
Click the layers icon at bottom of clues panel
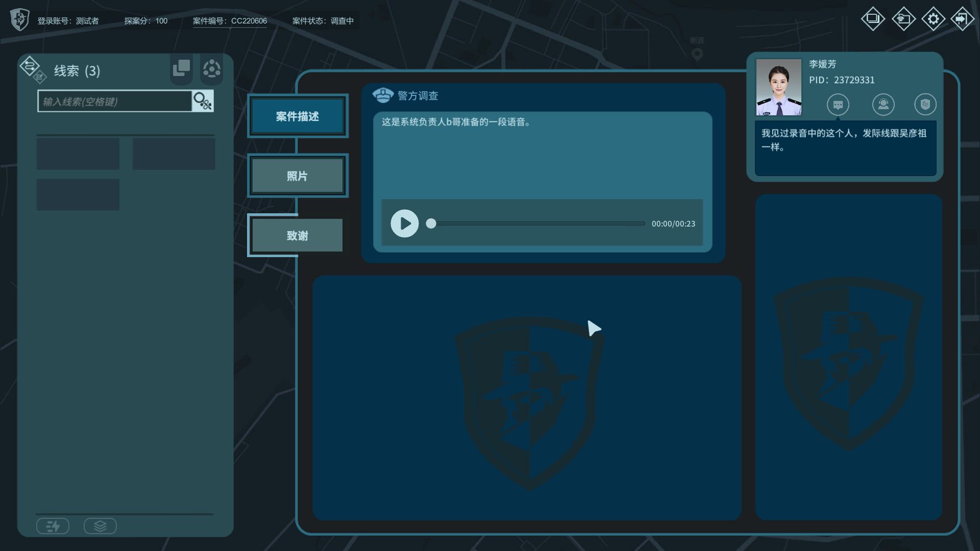point(100,526)
